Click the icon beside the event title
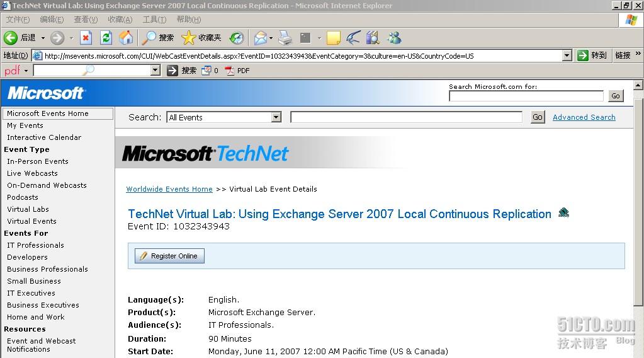This screenshot has width=644, height=358. click(563, 212)
